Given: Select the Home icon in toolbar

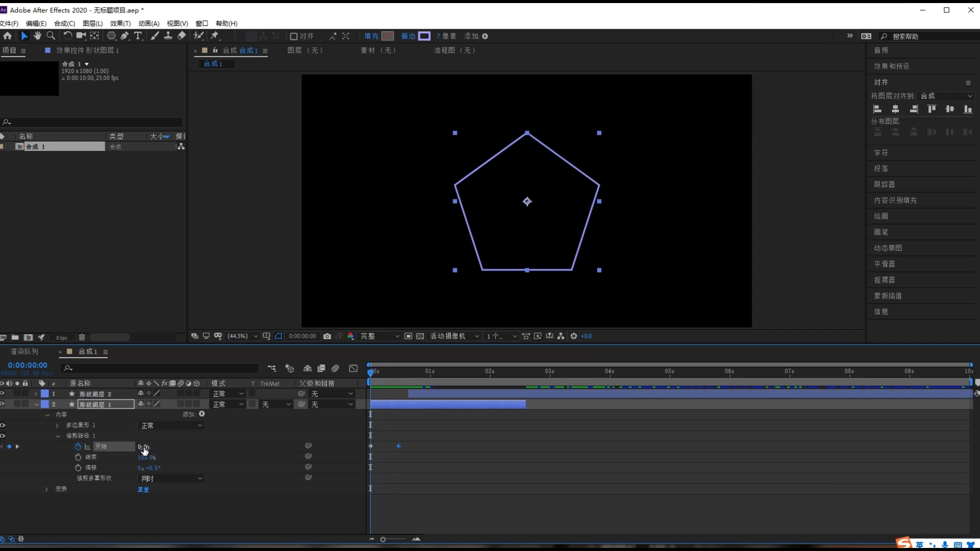Looking at the screenshot, I should coord(7,36).
